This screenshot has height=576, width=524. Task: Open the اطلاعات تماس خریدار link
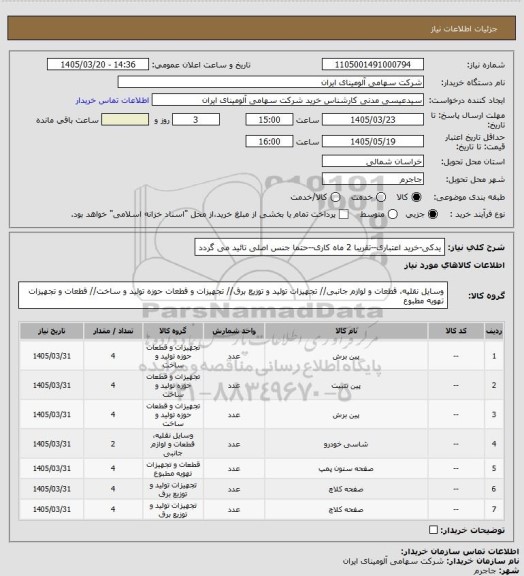[112, 100]
